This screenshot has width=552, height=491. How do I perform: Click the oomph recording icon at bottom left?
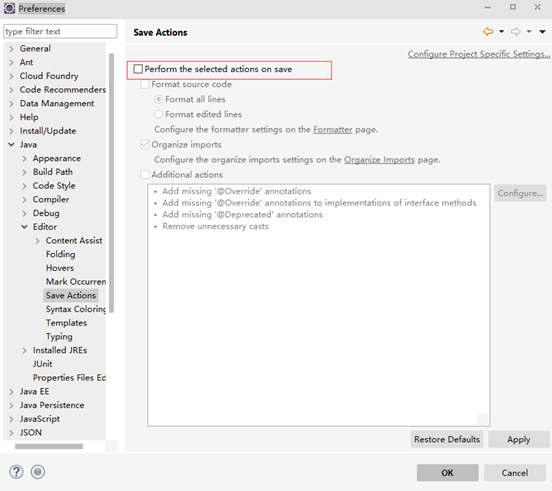point(38,472)
